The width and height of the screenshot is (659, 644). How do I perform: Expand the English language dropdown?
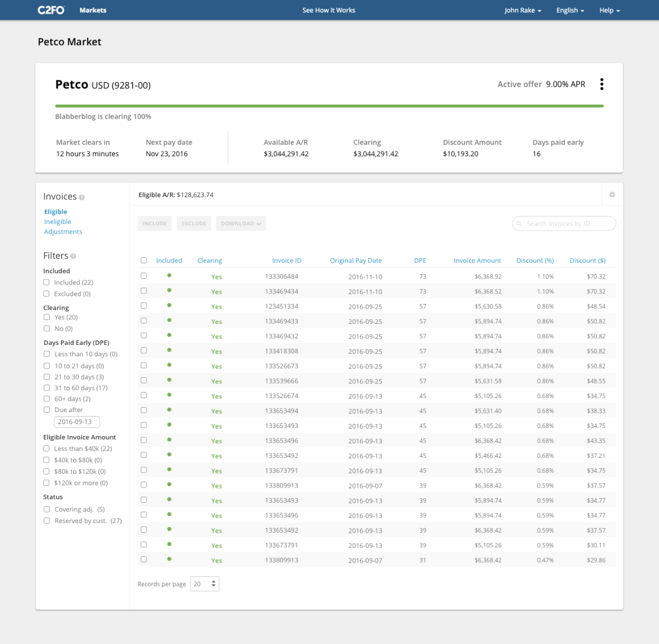point(570,10)
